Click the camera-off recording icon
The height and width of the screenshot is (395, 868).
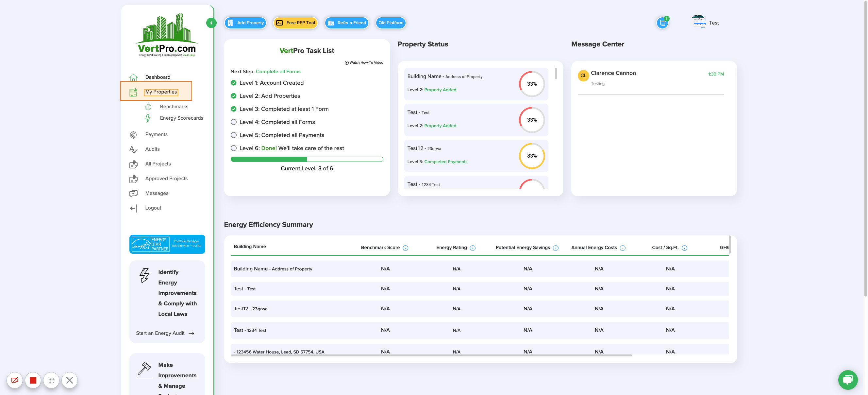coord(14,380)
